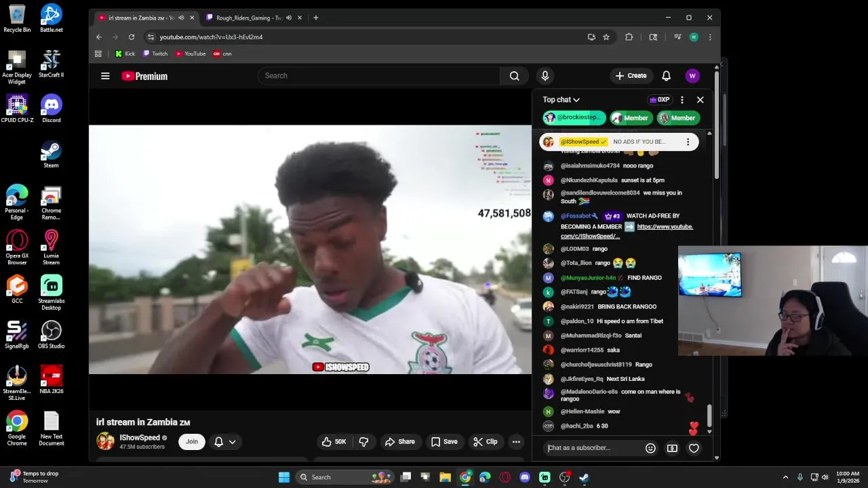Mute the irl stream in Zambia tab
868x488 pixels.
point(181,18)
